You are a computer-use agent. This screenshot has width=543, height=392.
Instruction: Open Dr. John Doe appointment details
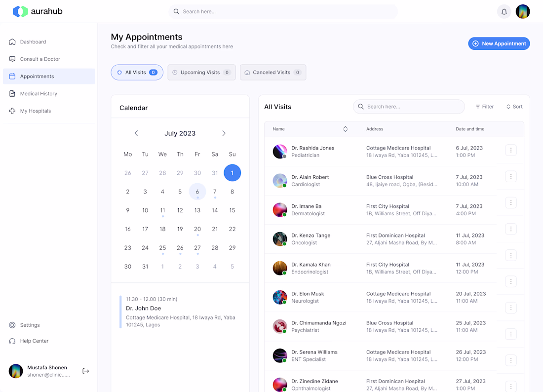pos(180,312)
